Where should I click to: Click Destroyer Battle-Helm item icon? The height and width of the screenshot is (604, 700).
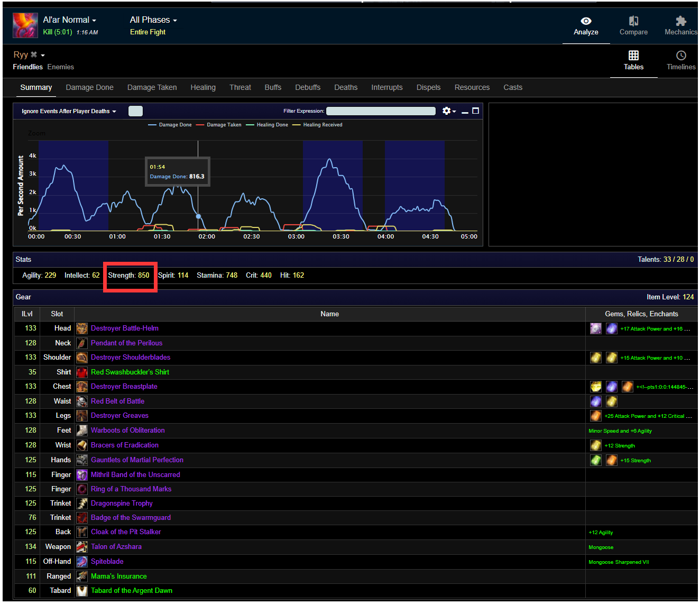pyautogui.click(x=82, y=328)
